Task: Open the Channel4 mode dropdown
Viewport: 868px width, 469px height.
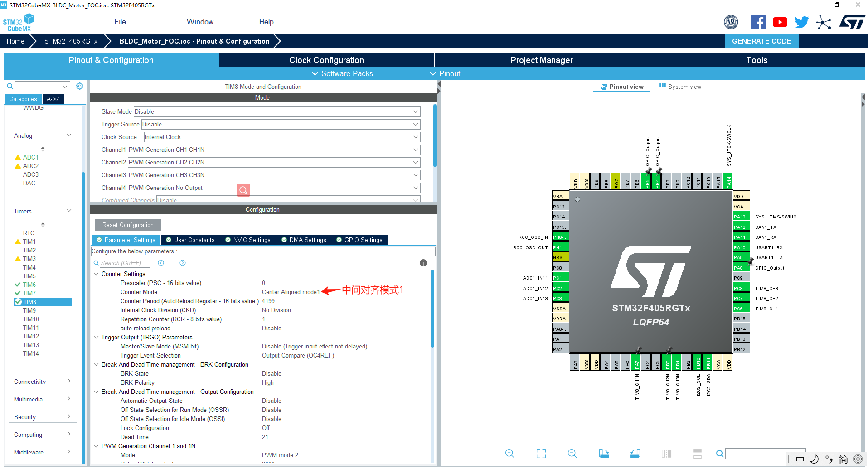Action: (274, 188)
